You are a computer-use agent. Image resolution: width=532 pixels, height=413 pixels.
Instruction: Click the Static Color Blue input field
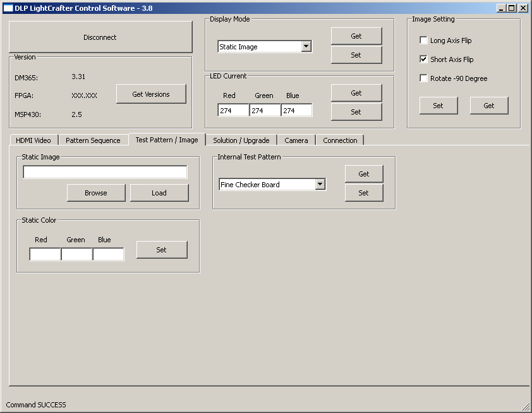(x=108, y=254)
